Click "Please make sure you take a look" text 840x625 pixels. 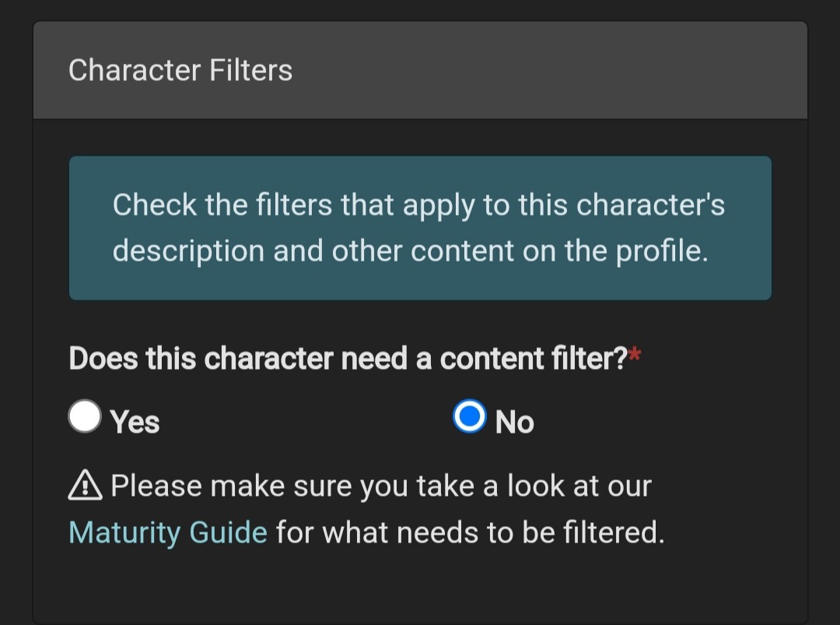(x=381, y=486)
